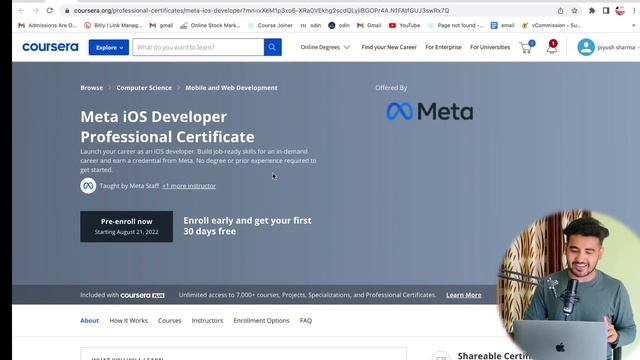Open the shopping cart

click(527, 47)
